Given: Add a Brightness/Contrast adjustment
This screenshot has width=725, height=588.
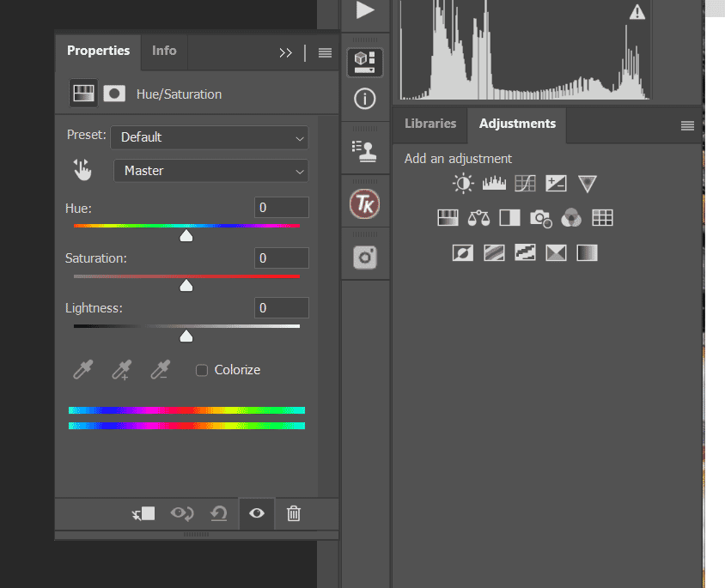Looking at the screenshot, I should coord(462,183).
